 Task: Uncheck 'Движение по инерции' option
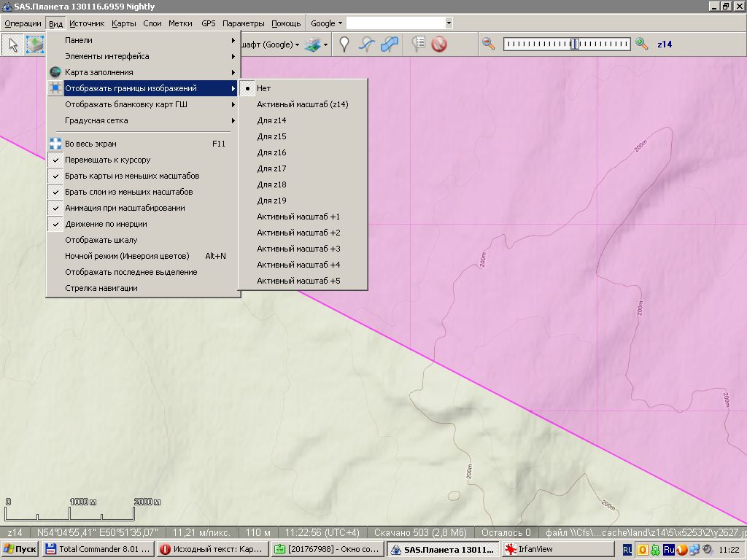point(106,224)
